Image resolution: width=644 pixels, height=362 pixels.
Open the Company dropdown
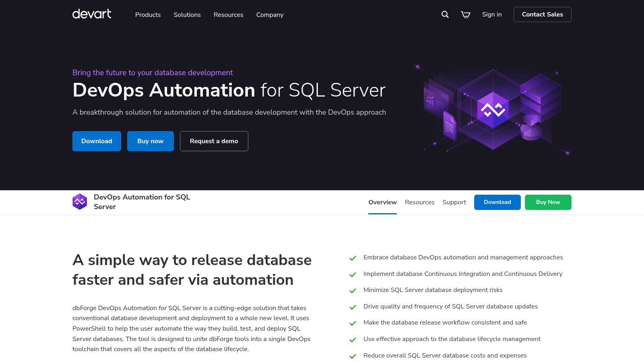270,15
